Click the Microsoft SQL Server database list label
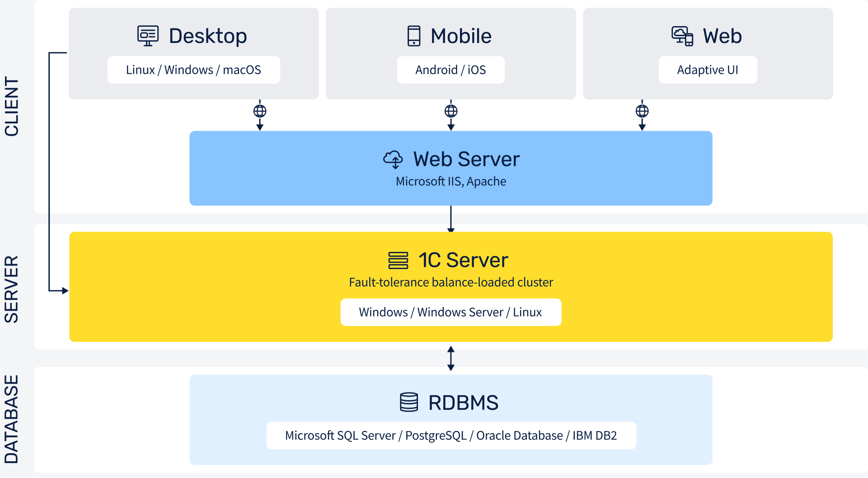This screenshot has width=868, height=478. pos(451,435)
